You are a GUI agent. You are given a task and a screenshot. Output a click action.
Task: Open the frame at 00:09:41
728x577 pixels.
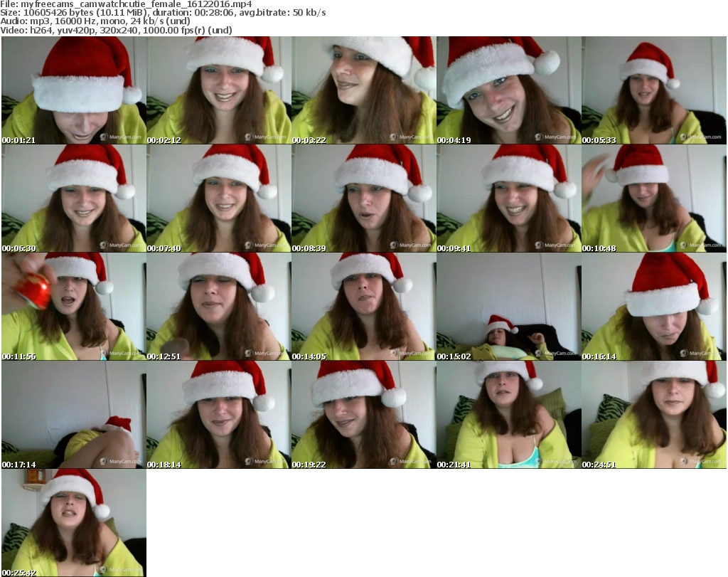508,198
